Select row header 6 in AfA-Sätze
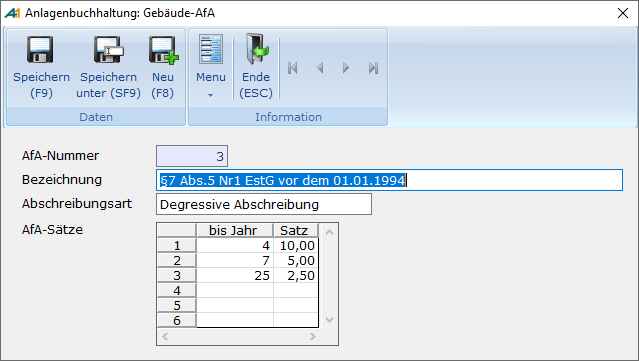639x361 pixels. tap(176, 320)
